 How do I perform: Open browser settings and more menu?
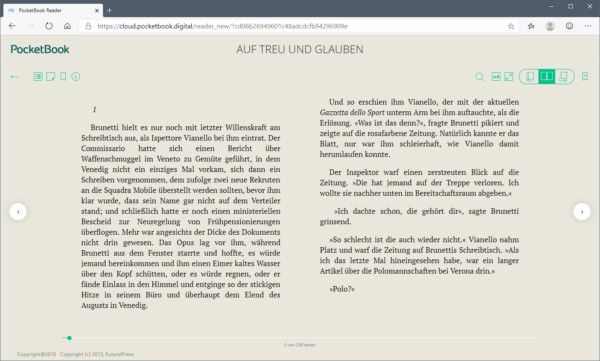pos(588,26)
